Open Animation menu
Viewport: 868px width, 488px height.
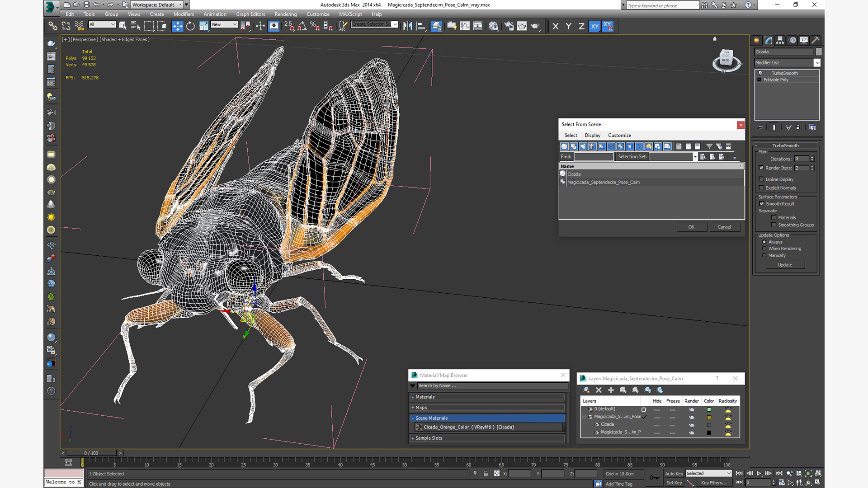tap(215, 14)
